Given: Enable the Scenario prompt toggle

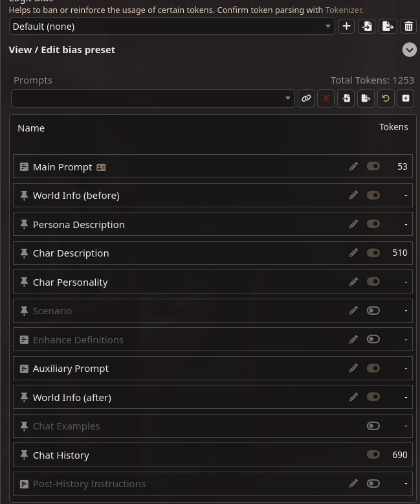Looking at the screenshot, I should [x=373, y=310].
